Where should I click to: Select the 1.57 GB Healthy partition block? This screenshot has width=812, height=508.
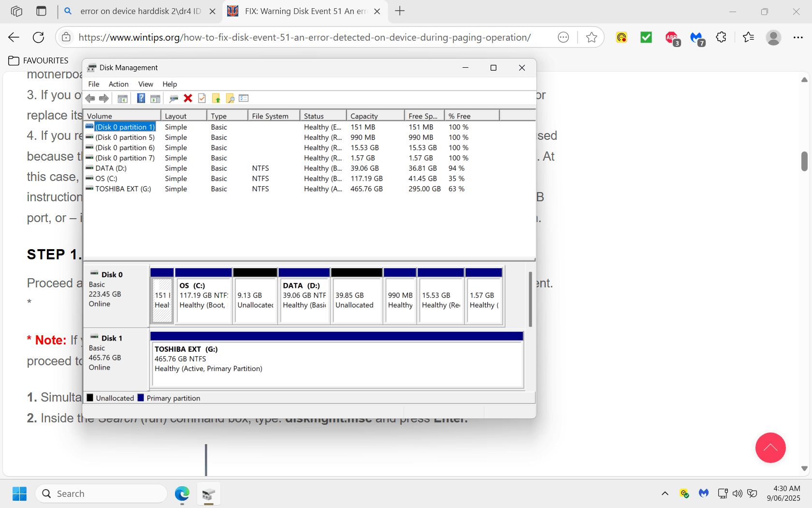484,295
